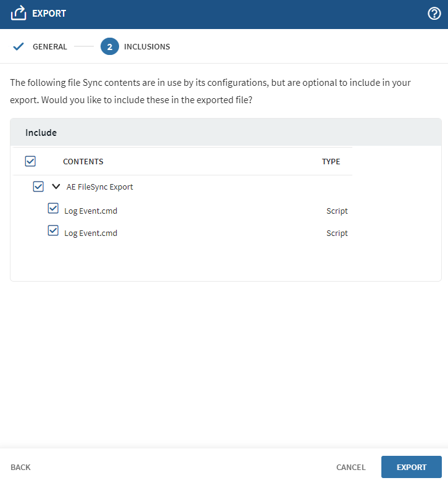Select the AE FileSync Export tree item
Screen dimensions: 448x483
pyautogui.click(x=99, y=187)
